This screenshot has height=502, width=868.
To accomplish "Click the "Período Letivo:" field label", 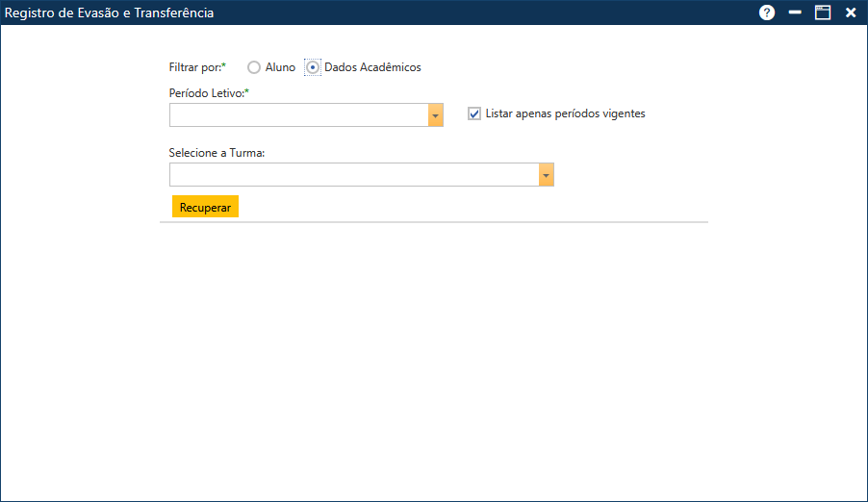I will [x=208, y=92].
